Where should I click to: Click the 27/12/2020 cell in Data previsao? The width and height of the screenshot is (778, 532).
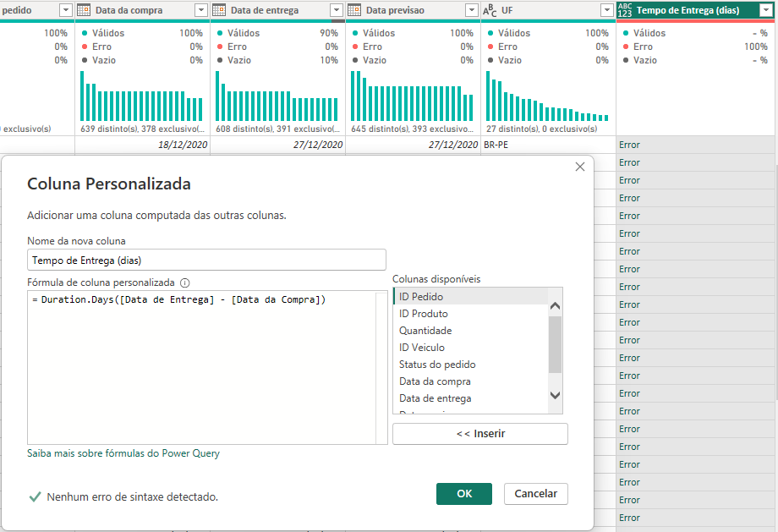coord(413,145)
